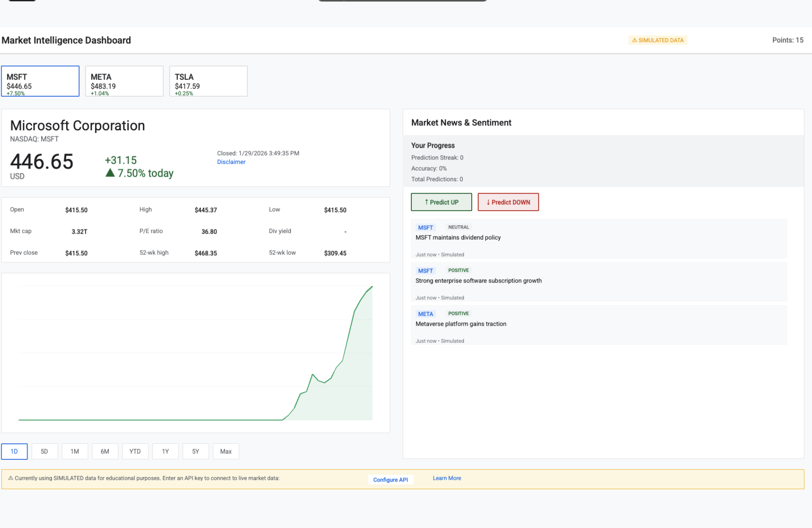This screenshot has width=812, height=528.
Task: Set chart range to 1Y
Action: click(165, 451)
